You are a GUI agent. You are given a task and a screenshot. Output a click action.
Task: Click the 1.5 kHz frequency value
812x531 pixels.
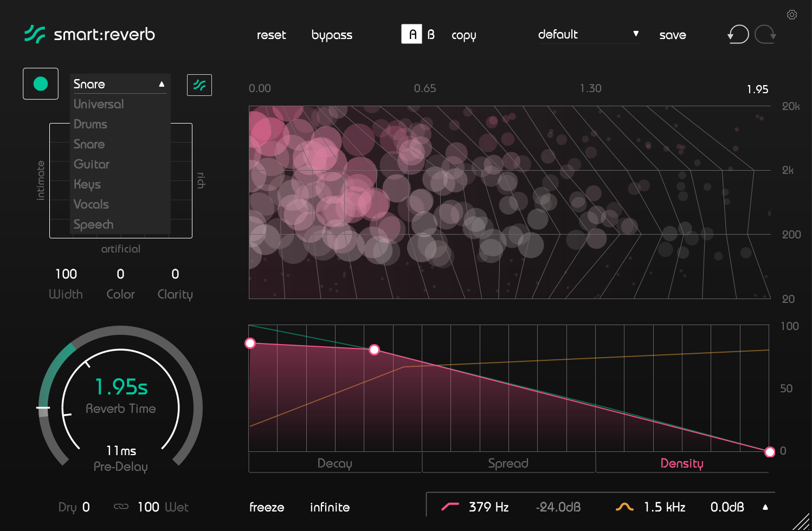[x=665, y=507]
